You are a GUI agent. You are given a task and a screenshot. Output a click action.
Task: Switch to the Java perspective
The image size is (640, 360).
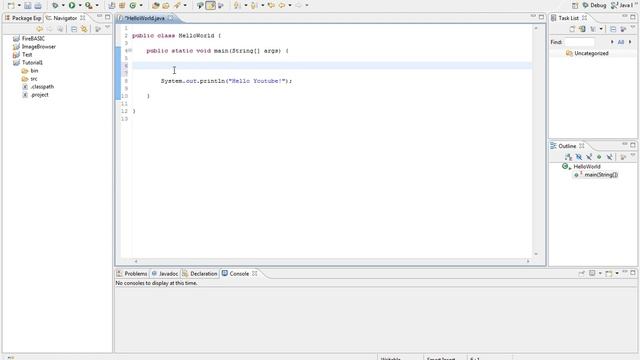(x=623, y=5)
